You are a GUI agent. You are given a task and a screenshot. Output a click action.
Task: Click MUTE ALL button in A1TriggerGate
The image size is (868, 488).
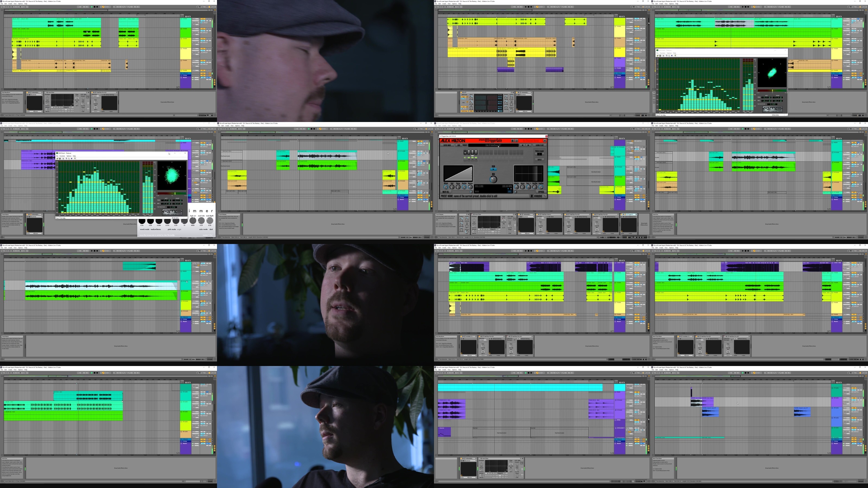[x=446, y=192]
